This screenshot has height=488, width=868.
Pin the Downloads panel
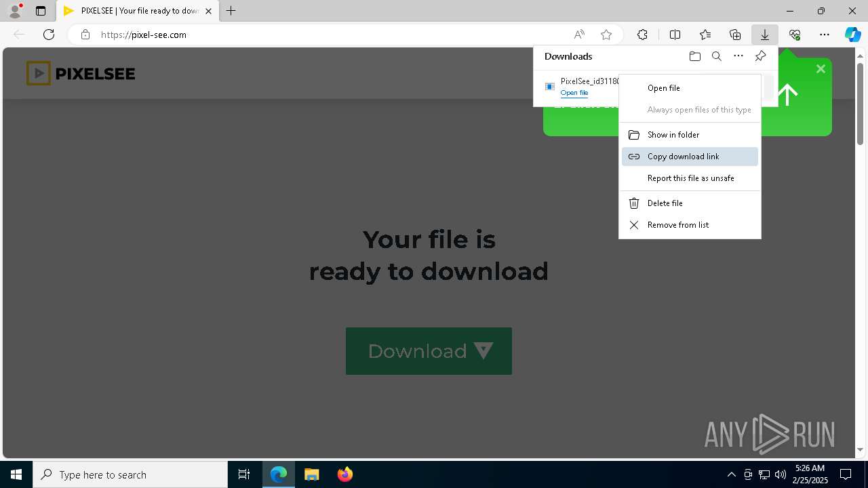pos(760,56)
